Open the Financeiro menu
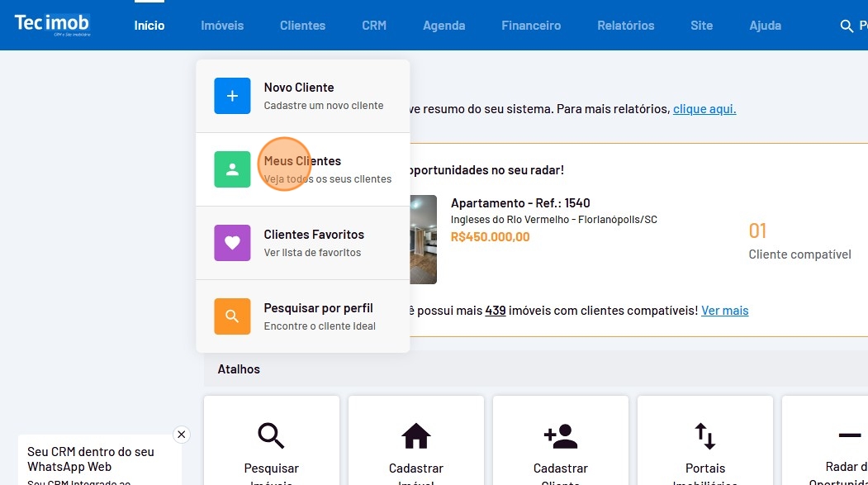The width and height of the screenshot is (868, 485). click(531, 26)
